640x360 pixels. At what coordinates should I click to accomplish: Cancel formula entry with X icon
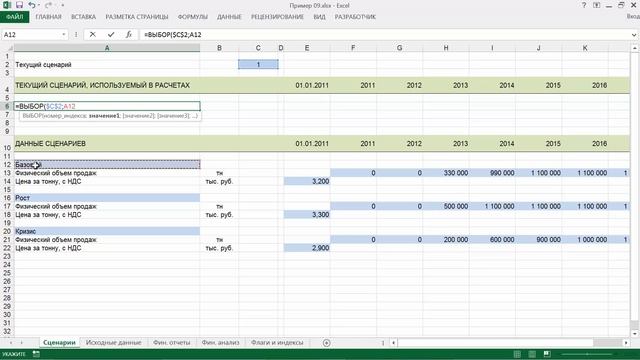click(x=93, y=35)
